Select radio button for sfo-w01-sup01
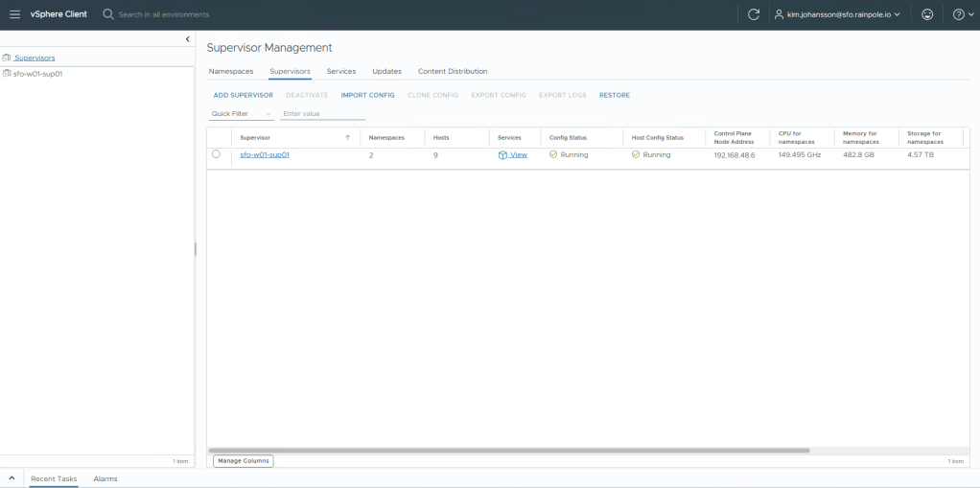Viewport: 980px width, 488px height. tap(216, 154)
